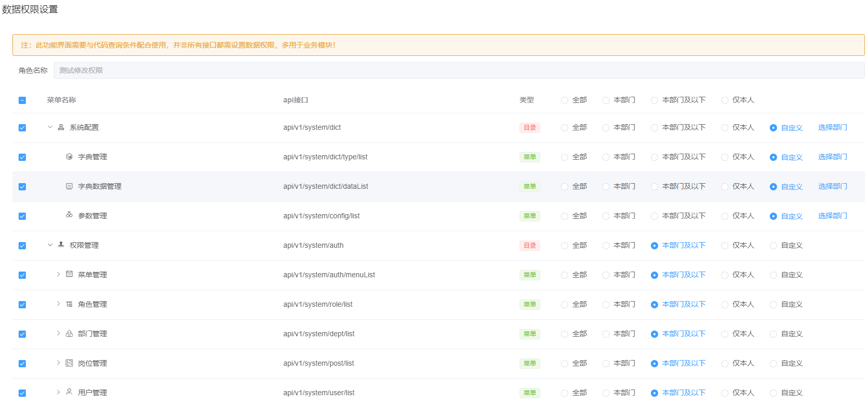The image size is (868, 404).
Task: Expand the 用户管理 tree node
Action: pos(58,392)
